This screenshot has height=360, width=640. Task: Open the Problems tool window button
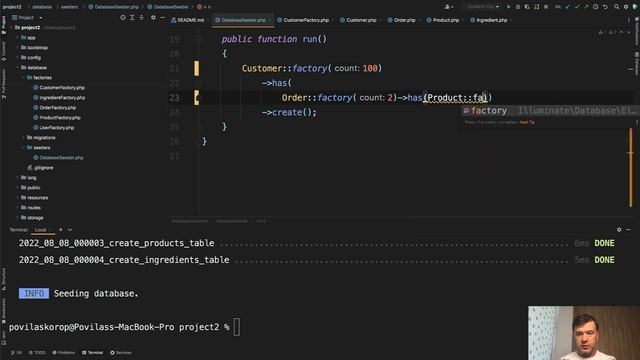pos(64,353)
